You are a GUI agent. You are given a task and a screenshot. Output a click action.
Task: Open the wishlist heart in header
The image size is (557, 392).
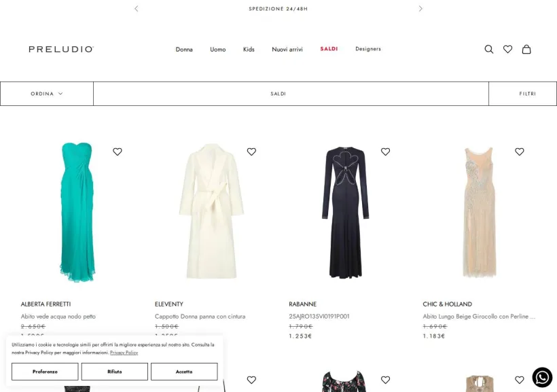click(507, 50)
